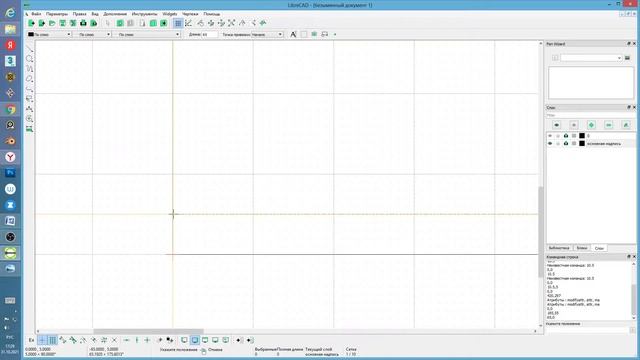Click the text tool 'A' icon
The image size is (640, 360).
(293, 34)
